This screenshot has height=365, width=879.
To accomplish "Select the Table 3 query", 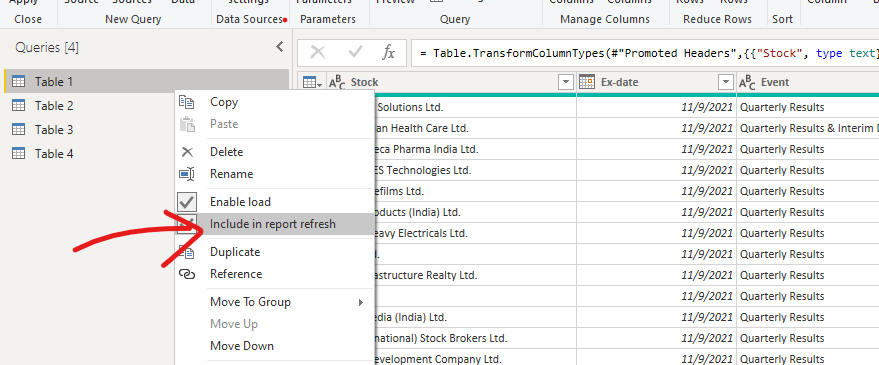I will 54,130.
